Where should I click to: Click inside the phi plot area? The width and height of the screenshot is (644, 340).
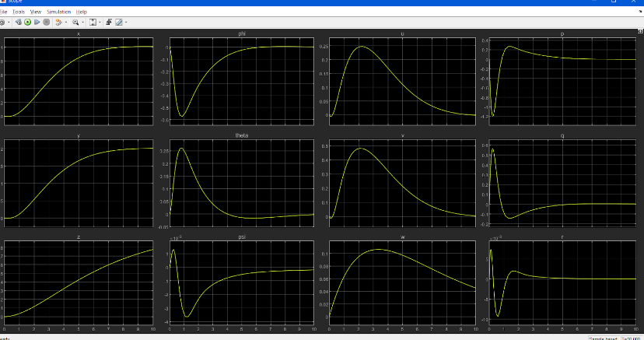241,82
